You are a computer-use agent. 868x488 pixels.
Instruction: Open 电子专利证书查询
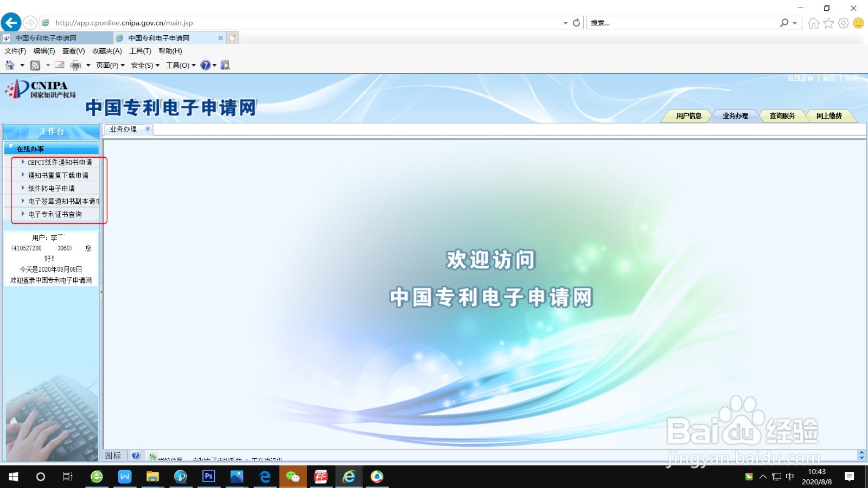pyautogui.click(x=55, y=214)
